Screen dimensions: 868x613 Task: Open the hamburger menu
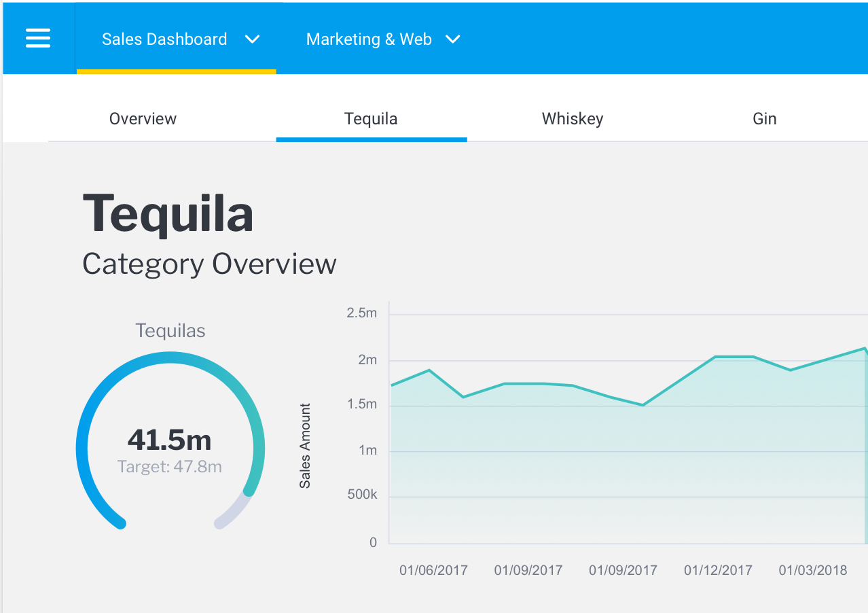[38, 39]
